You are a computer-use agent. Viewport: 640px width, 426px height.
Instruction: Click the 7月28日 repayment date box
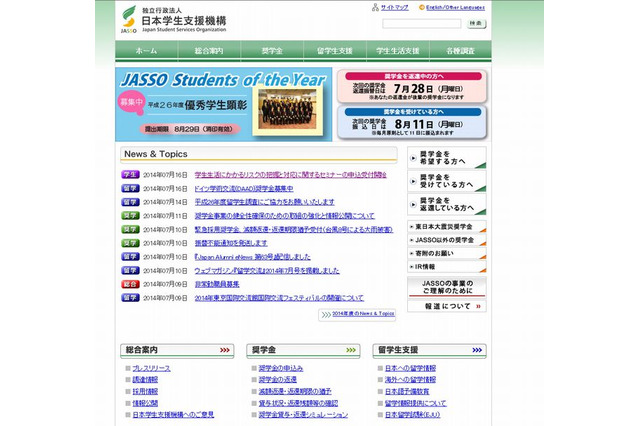click(412, 87)
